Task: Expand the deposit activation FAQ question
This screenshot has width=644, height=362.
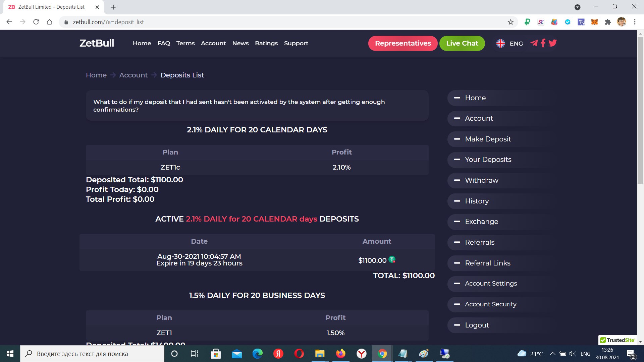Action: tap(257, 106)
